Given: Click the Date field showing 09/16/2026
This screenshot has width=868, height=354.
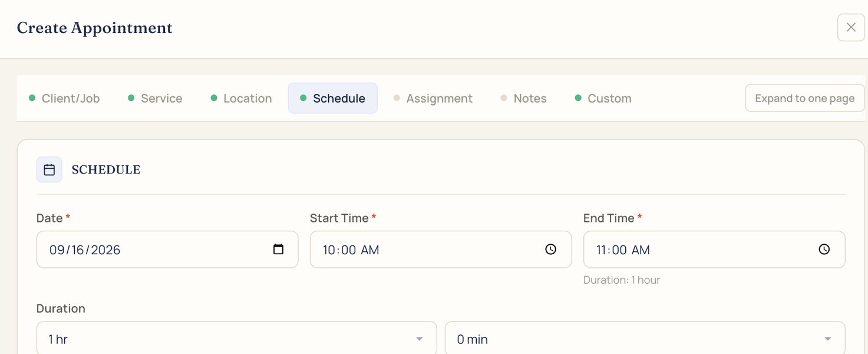Looking at the screenshot, I should [167, 249].
